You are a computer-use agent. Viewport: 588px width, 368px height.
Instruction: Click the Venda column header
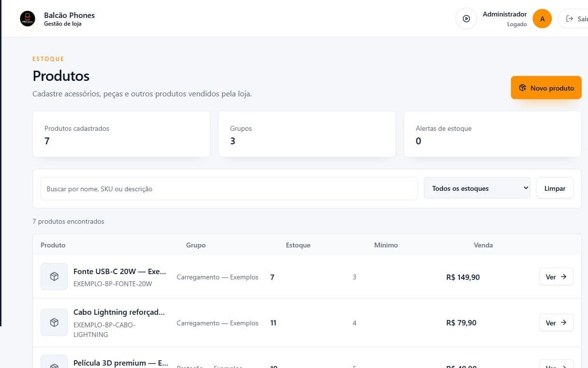[483, 245]
